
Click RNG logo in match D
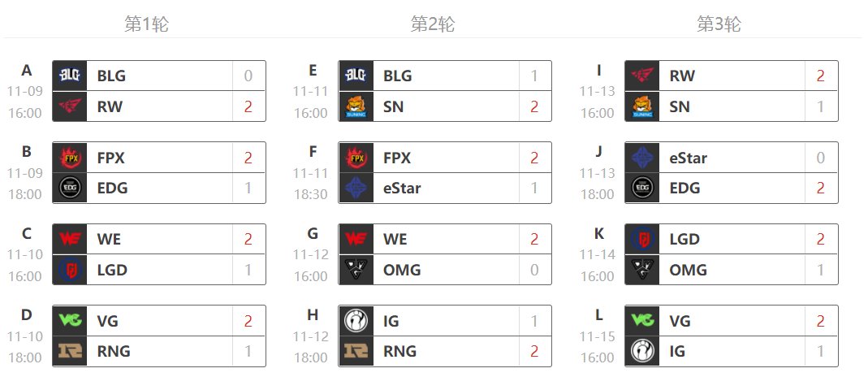tap(70, 351)
